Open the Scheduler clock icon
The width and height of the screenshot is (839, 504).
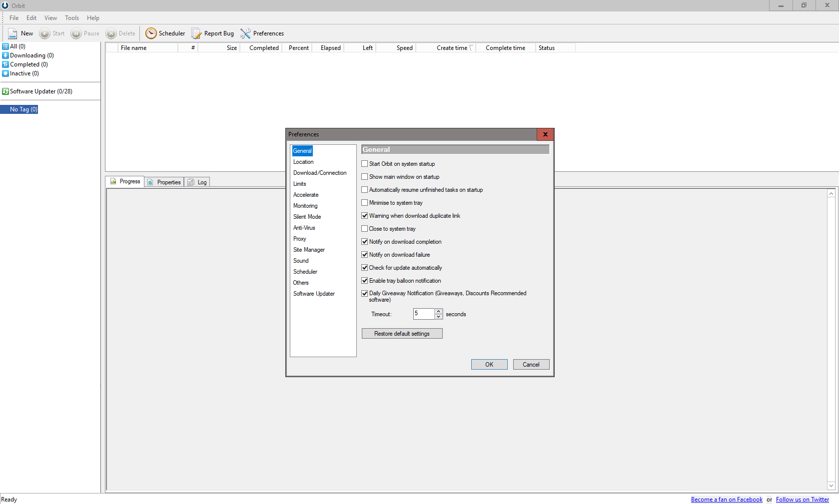[151, 33]
